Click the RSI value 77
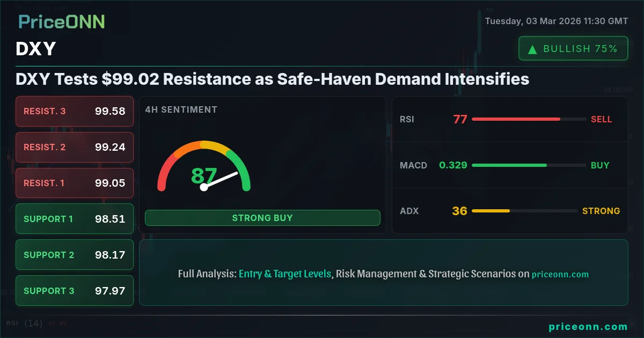This screenshot has height=338, width=644. [460, 119]
